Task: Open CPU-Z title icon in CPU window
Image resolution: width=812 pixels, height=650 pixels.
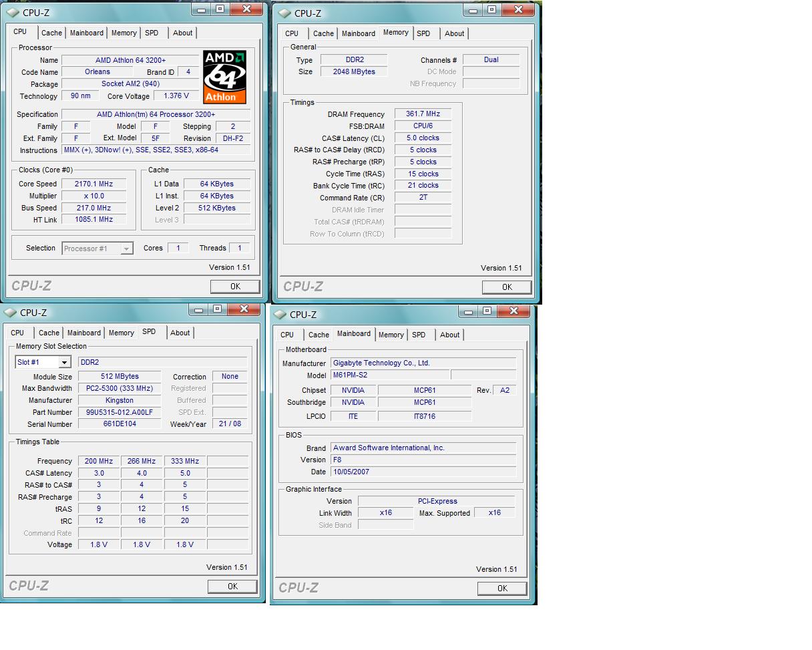Action: pos(13,12)
